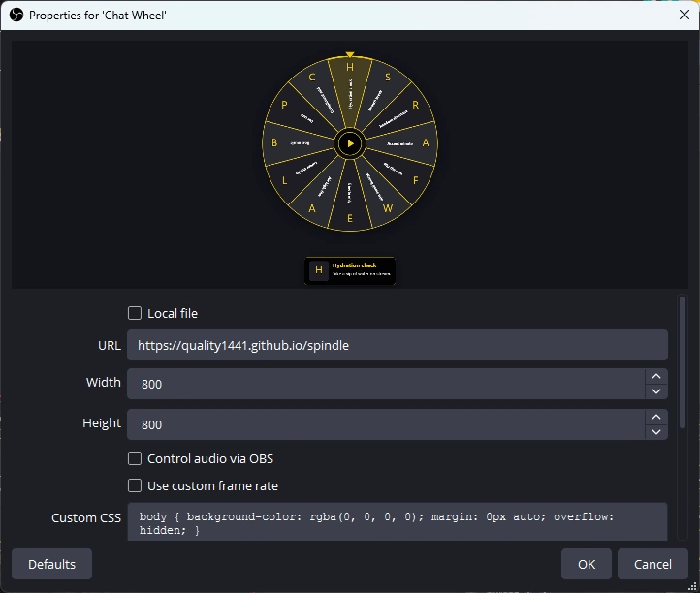Click the wheel's center play button
Screen dimensions: 700x593
point(350,143)
